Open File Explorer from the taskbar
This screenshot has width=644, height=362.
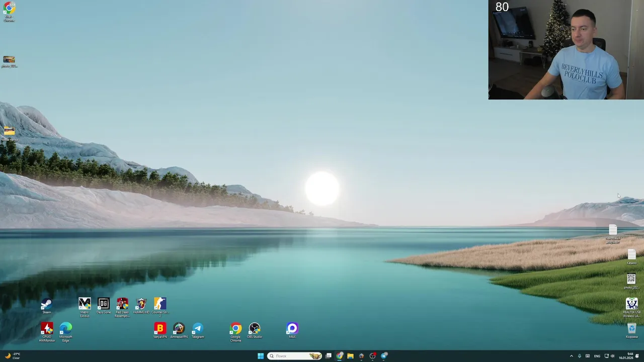(350, 356)
